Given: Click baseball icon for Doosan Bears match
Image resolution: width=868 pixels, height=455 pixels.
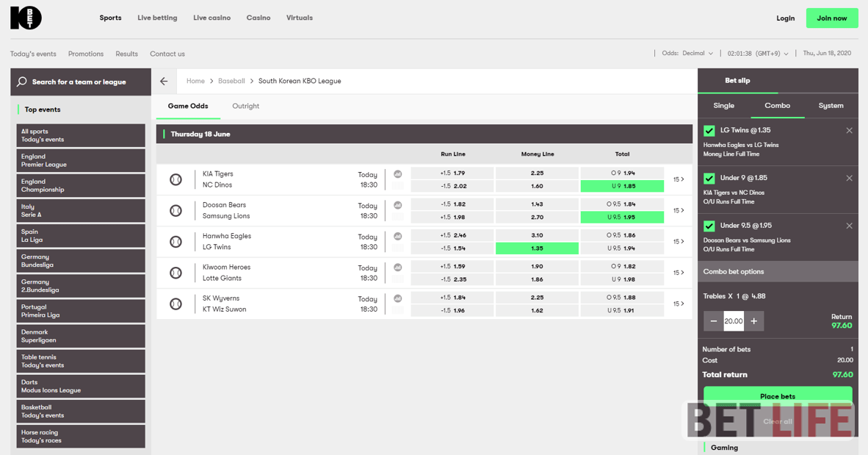Looking at the screenshot, I should (x=176, y=211).
